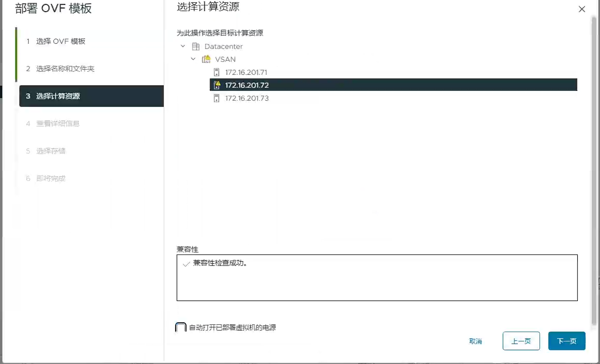Select host 172.16.201.73 in tree
The image size is (600, 364).
coord(247,98)
